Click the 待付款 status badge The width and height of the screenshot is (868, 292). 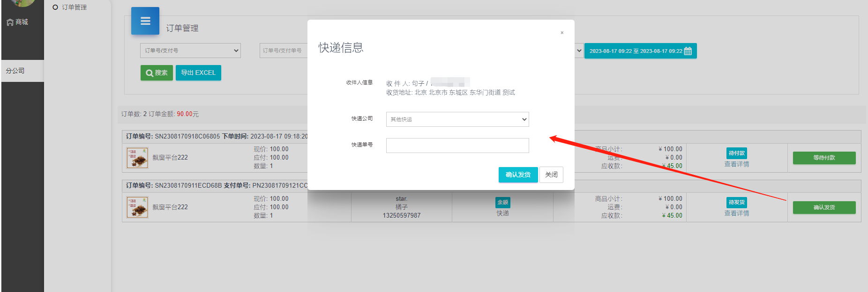[x=737, y=153]
